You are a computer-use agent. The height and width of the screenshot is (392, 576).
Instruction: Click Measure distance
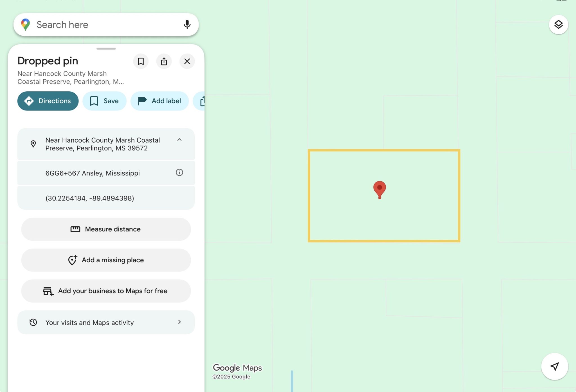(106, 229)
